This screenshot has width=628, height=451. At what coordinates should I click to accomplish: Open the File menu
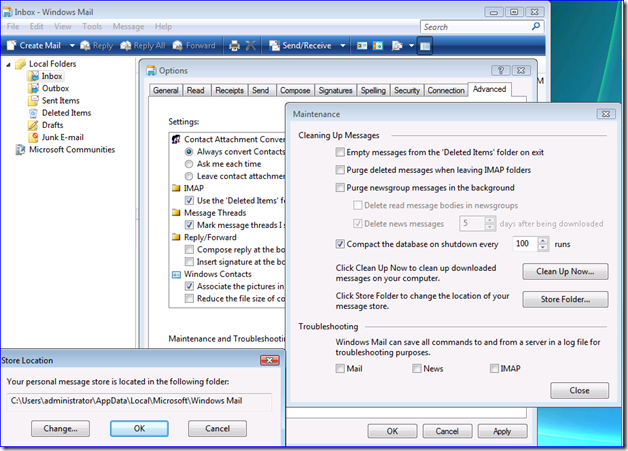click(x=13, y=26)
